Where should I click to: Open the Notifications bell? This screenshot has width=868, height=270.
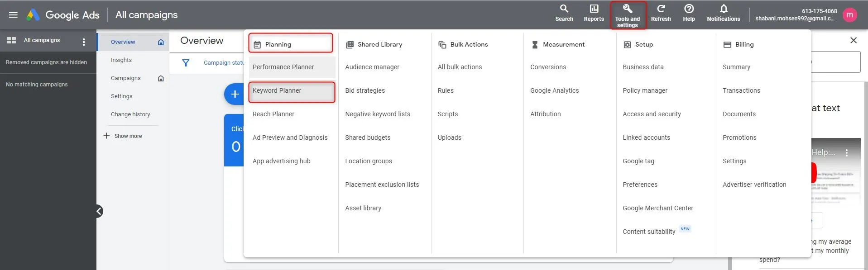tap(723, 13)
